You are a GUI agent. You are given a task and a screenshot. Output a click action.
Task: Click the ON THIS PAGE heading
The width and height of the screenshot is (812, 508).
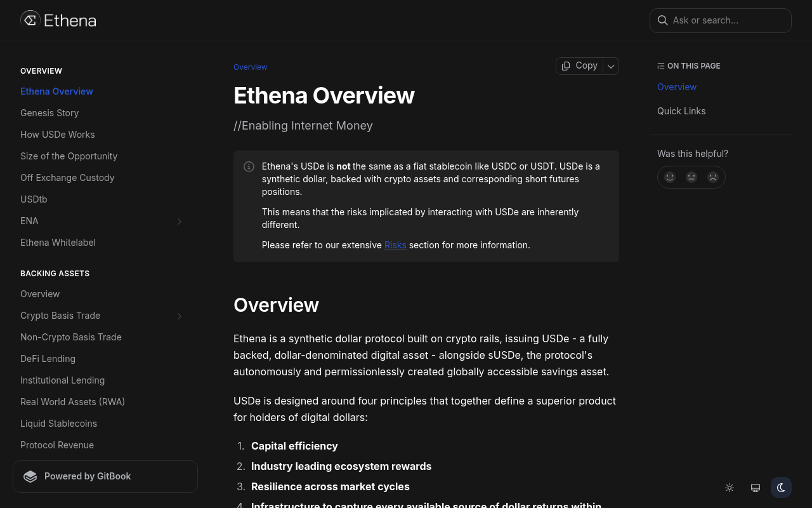pyautogui.click(x=689, y=66)
